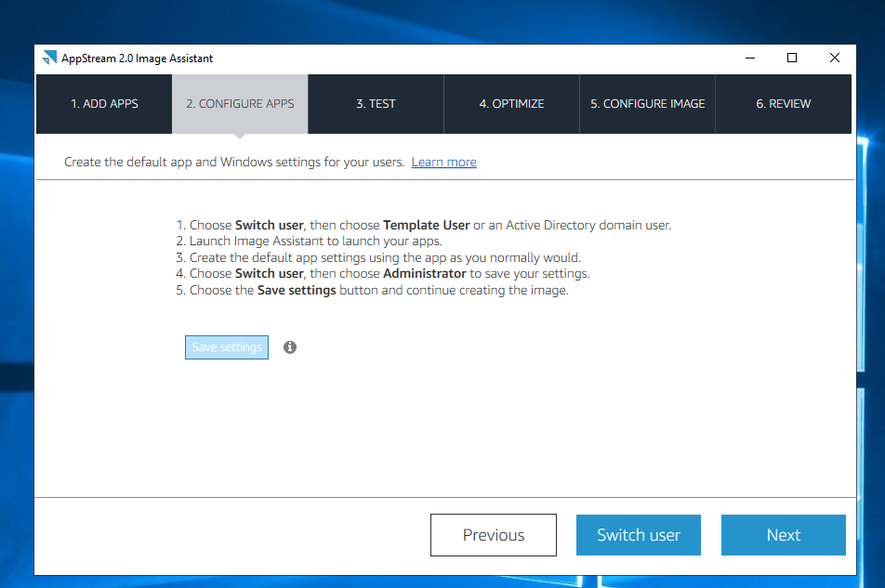Click the bold Administrator text in step 4
Screen dimensions: 885x588
coord(425,273)
